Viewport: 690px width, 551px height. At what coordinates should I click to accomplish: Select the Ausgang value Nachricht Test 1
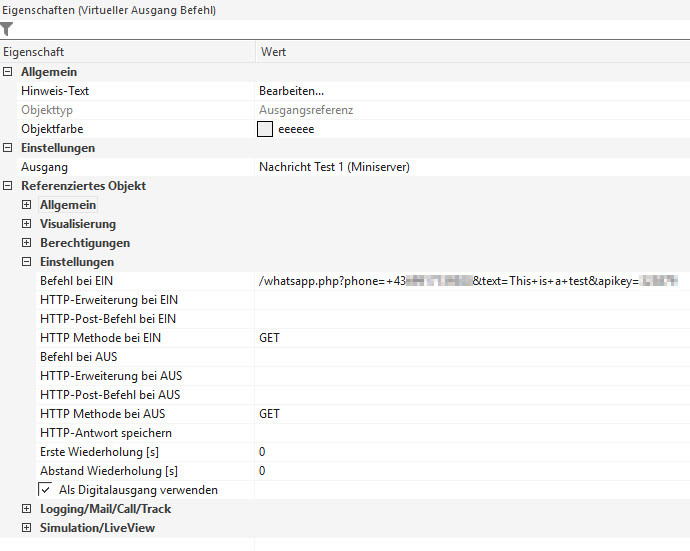pyautogui.click(x=334, y=167)
